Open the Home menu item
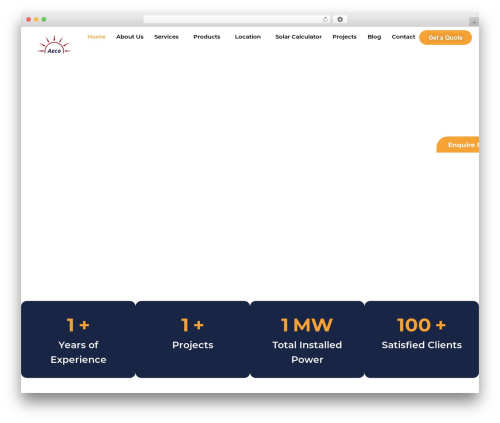500x423 pixels. pos(96,37)
